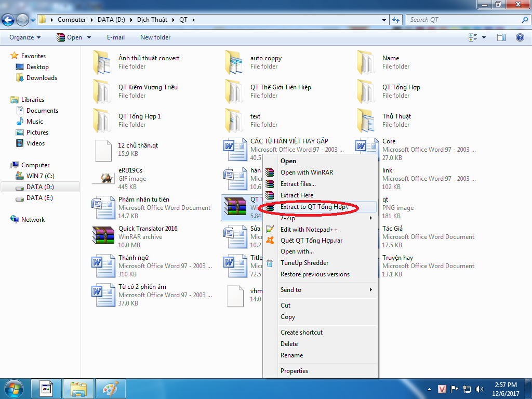Toggle the preview pane icon
532x399 pixels.
(501, 37)
